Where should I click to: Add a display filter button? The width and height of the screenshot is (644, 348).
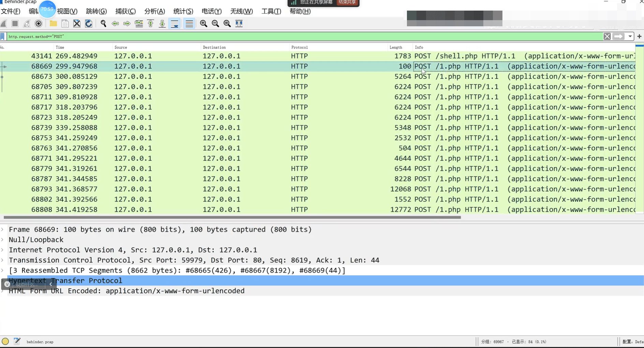pos(639,37)
